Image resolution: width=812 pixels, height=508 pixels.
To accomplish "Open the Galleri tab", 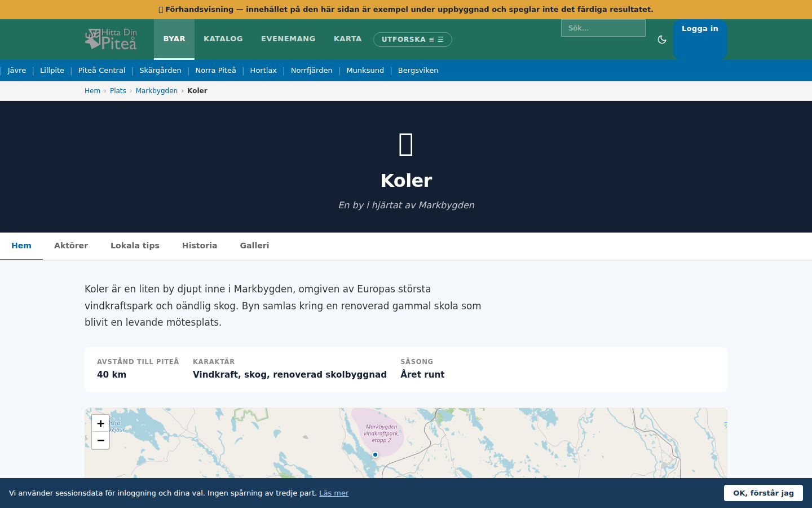I will (254, 246).
